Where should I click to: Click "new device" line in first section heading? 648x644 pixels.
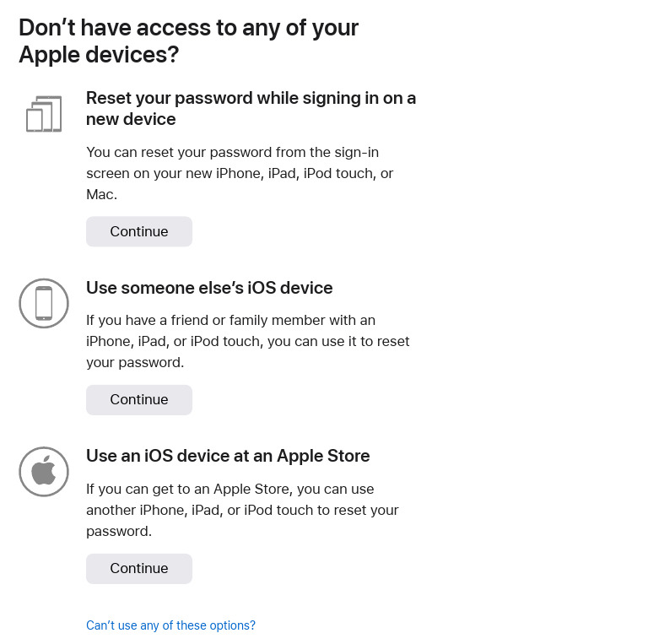(131, 119)
